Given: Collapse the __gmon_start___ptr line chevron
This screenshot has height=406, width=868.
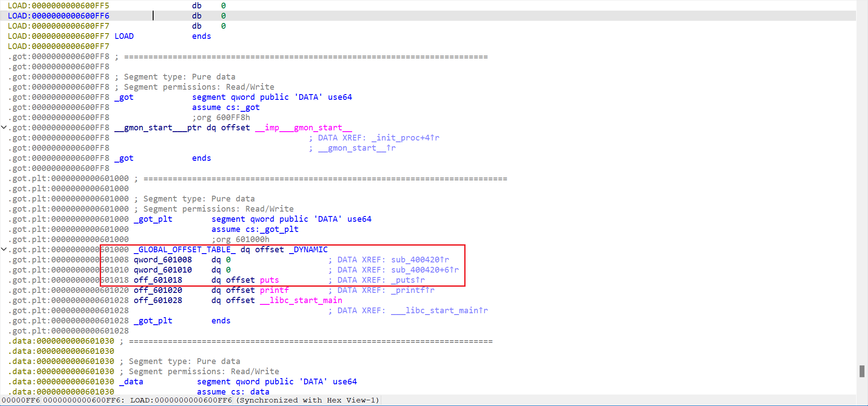Looking at the screenshot, I should 4,128.
